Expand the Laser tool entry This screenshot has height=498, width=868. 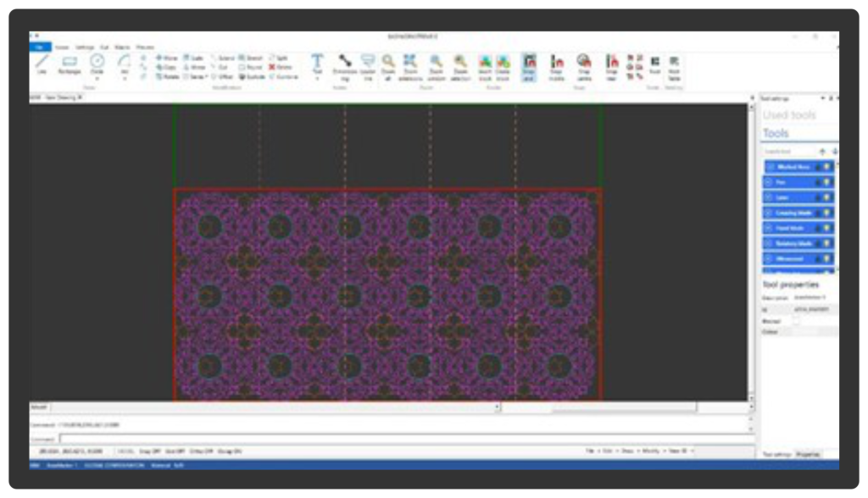pos(769,197)
